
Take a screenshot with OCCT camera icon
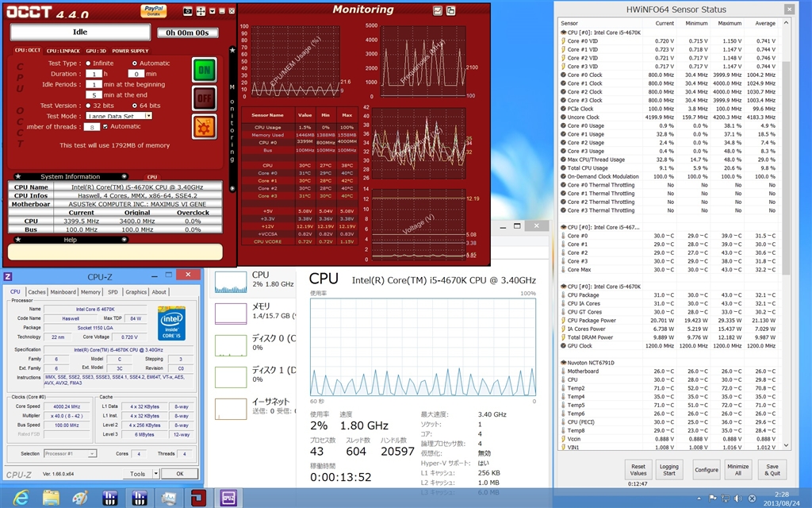point(187,11)
